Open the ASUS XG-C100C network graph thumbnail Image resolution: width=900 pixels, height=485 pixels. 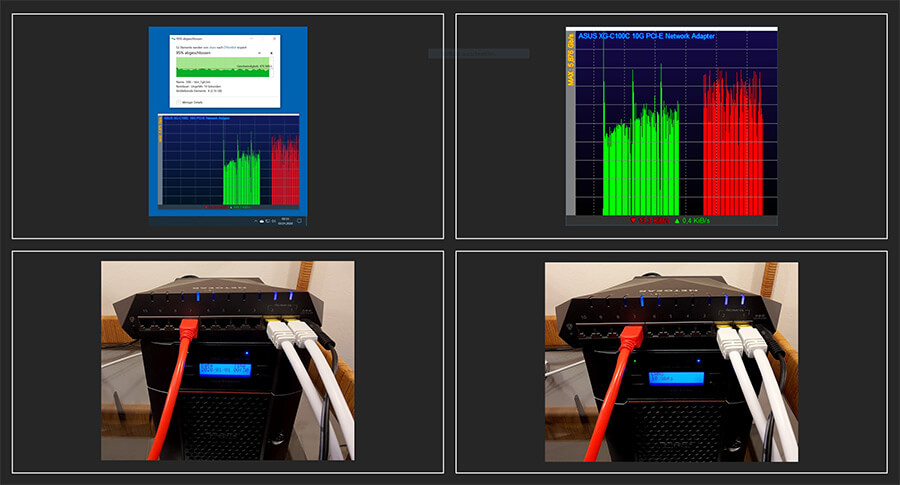click(x=672, y=126)
